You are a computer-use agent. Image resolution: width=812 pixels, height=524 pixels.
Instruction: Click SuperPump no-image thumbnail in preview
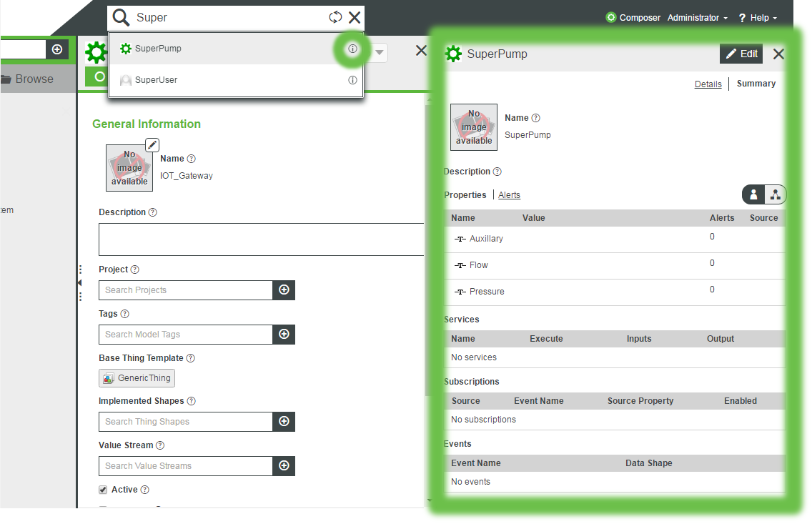474,127
